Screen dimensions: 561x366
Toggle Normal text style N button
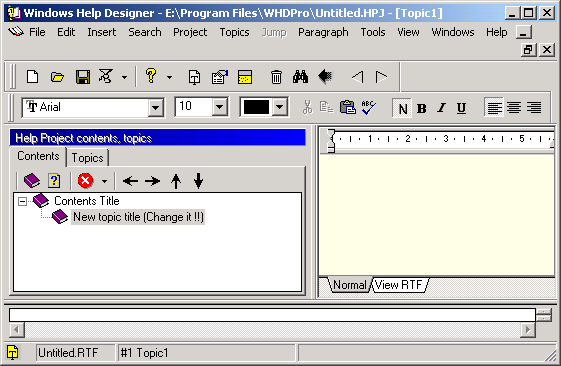(x=402, y=108)
